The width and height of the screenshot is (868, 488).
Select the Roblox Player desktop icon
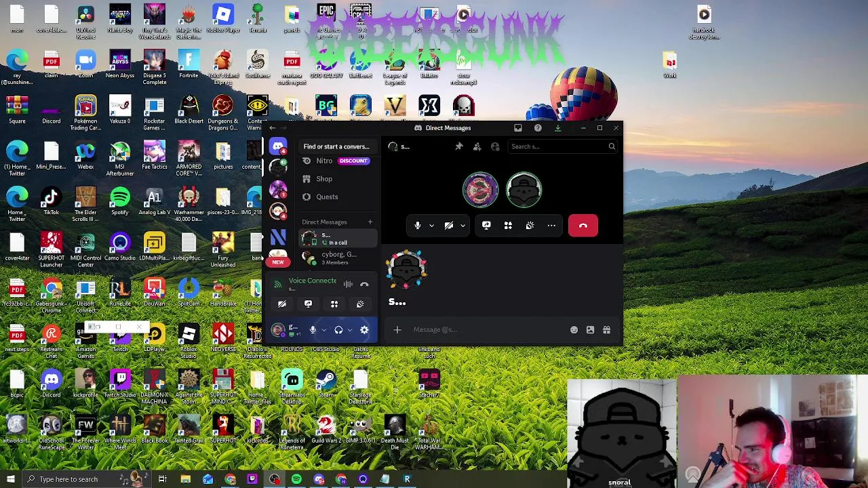tap(223, 20)
